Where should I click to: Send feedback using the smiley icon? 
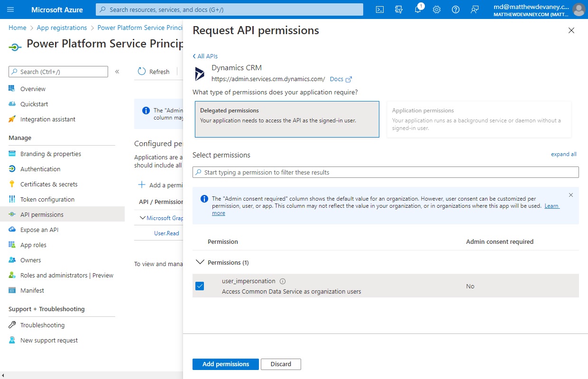474,9
